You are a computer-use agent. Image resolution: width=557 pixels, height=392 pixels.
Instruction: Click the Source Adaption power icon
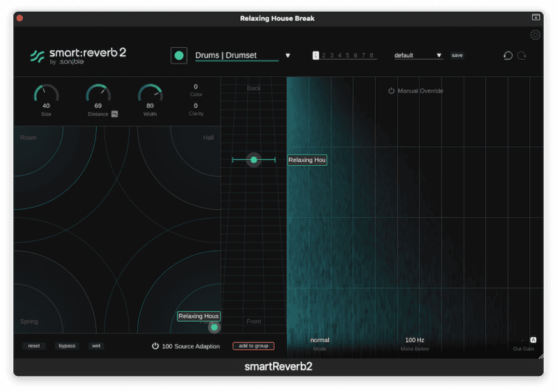click(x=155, y=346)
